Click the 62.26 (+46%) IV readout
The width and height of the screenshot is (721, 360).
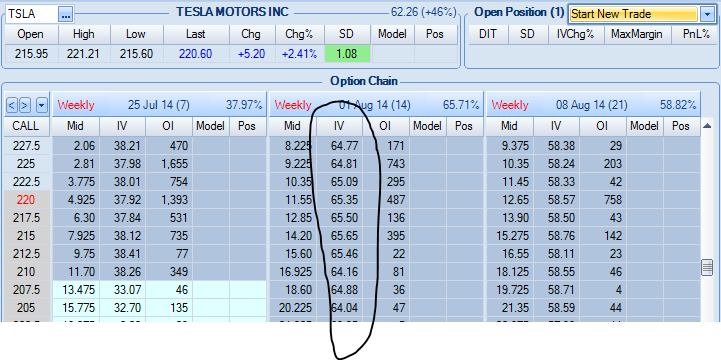click(423, 12)
